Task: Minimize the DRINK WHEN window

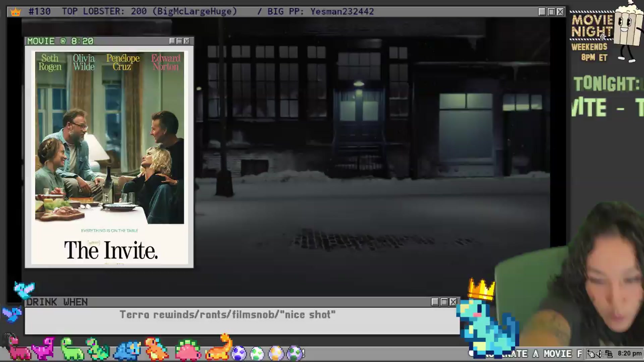Action: [x=435, y=302]
